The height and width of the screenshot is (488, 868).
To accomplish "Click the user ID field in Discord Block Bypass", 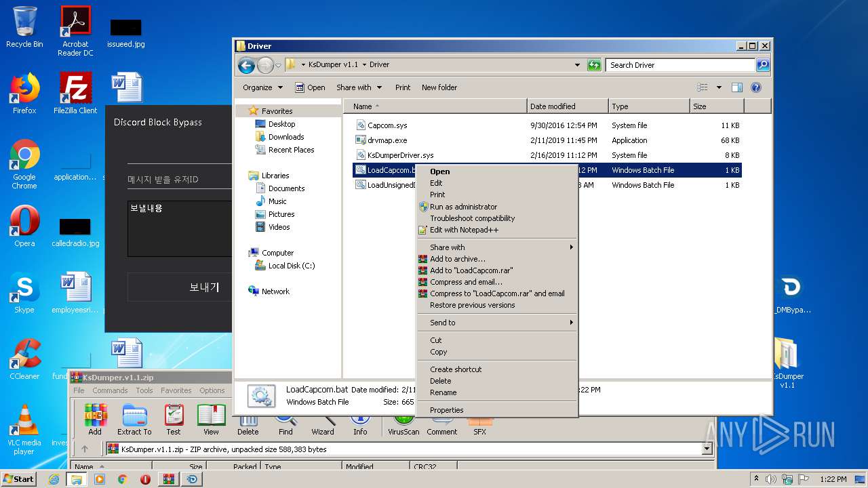I will pyautogui.click(x=180, y=180).
